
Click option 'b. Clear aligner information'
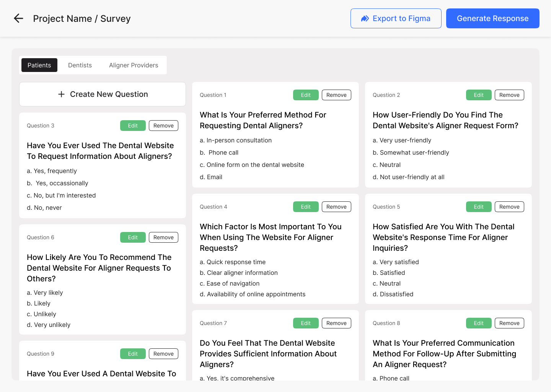(x=239, y=273)
